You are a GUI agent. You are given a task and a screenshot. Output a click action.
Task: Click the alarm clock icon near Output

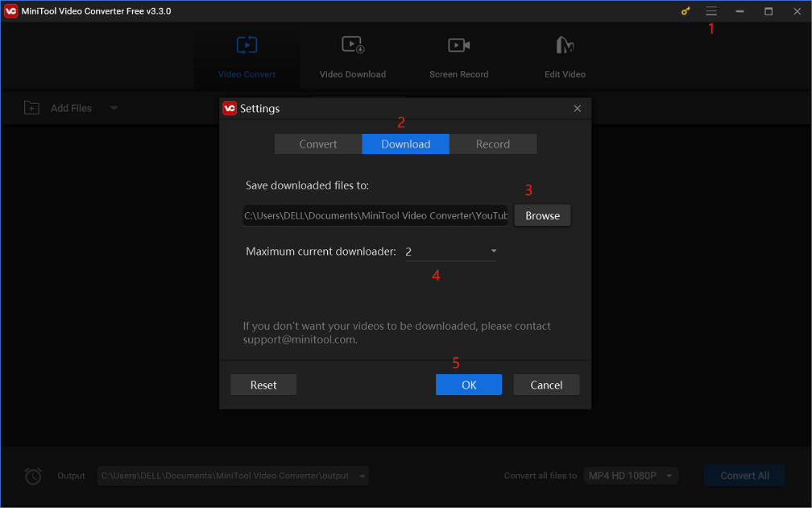(x=33, y=476)
